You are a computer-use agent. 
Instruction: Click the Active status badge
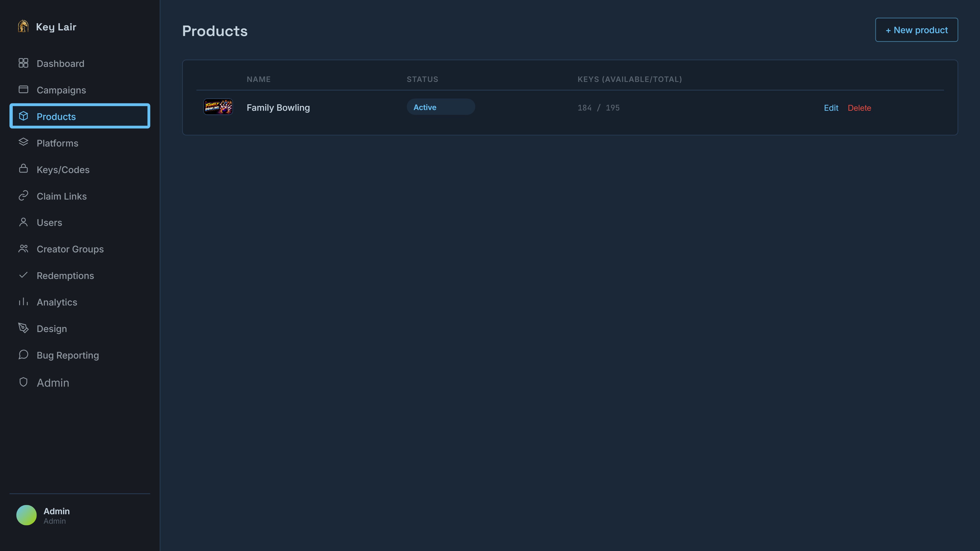[440, 107]
